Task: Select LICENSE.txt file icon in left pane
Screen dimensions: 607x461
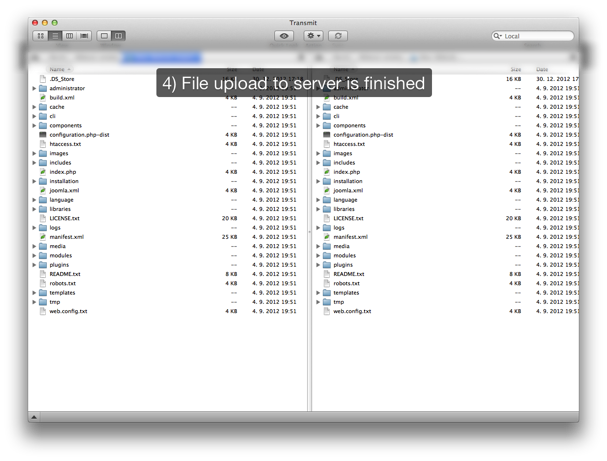Action: click(x=43, y=218)
